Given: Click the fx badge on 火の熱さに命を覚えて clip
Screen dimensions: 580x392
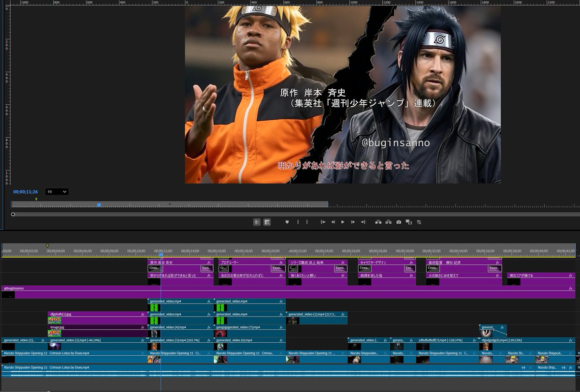Looking at the screenshot, I should pos(497,276).
